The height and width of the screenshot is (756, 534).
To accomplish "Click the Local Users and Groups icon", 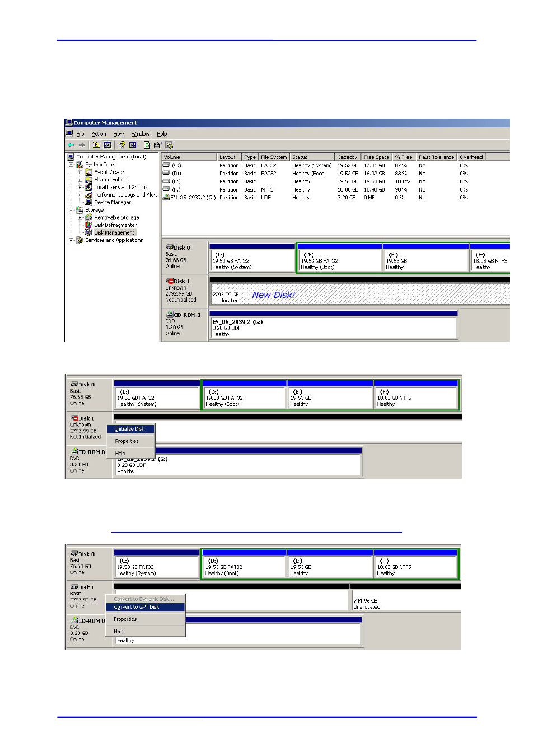I will [x=88, y=187].
